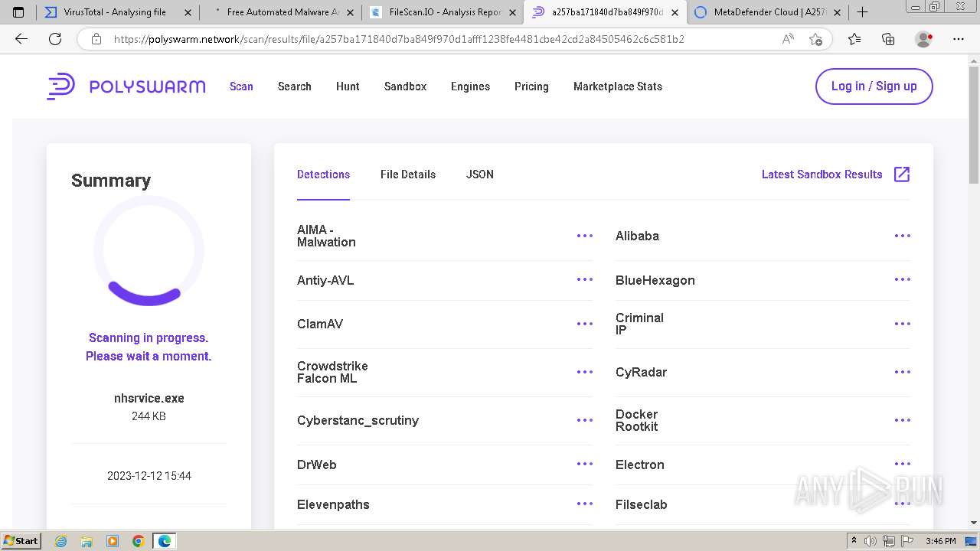Click the nhsrvice.exe file name

pos(149,398)
